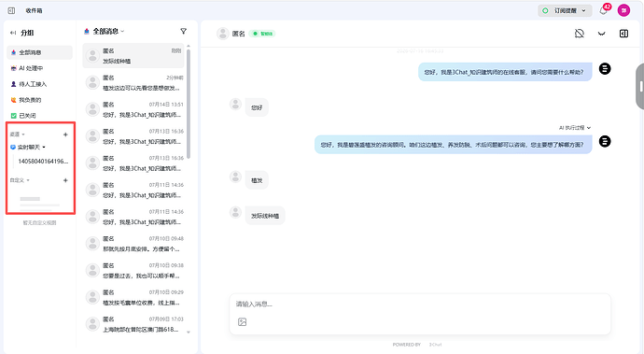Click the visitor message 您好

pos(257,107)
